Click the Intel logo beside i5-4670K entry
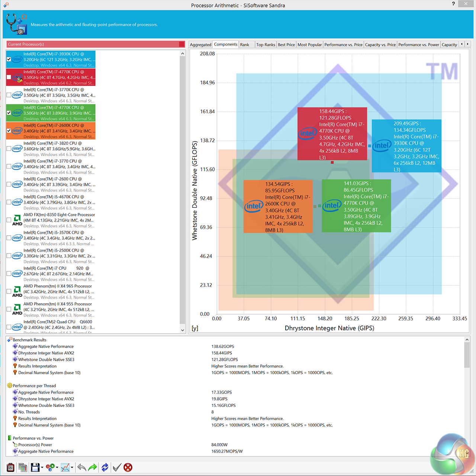This screenshot has width=476, height=476. (x=17, y=202)
